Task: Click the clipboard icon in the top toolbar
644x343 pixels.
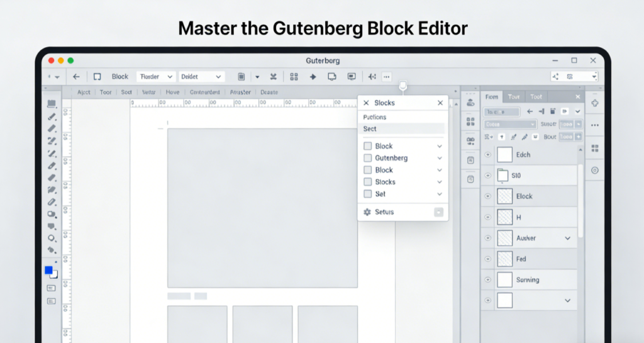Action: (241, 77)
